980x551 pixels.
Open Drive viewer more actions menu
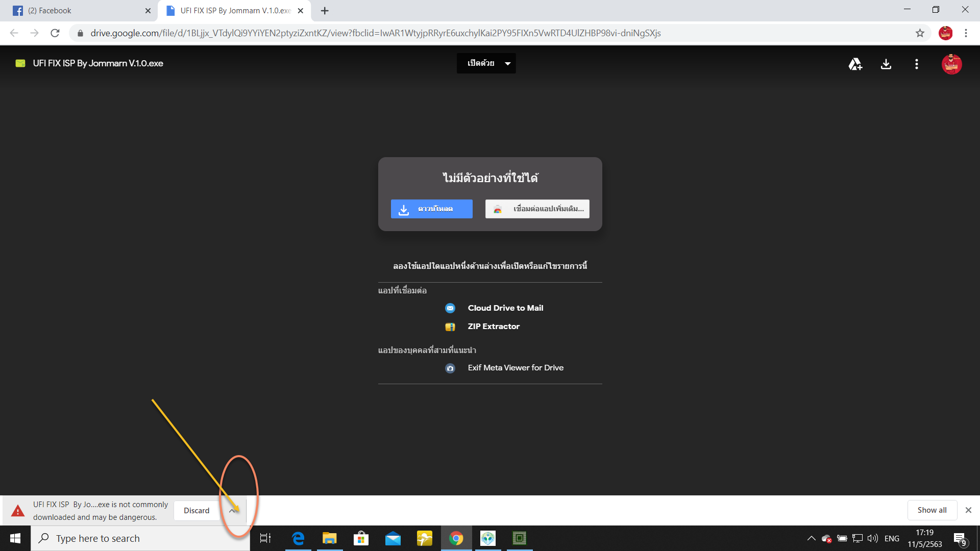click(917, 64)
